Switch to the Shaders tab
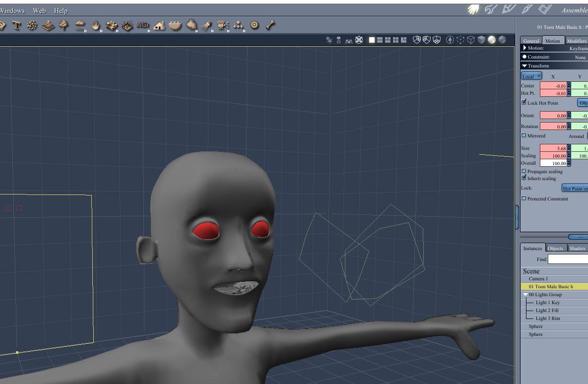Image resolution: width=588 pixels, height=384 pixels. click(x=577, y=248)
